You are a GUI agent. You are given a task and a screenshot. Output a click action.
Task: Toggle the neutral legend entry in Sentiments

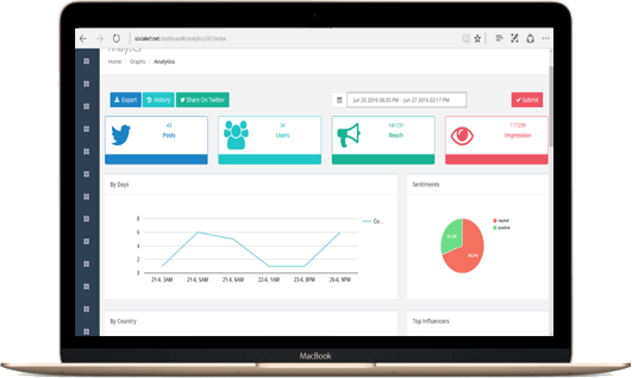[501, 220]
